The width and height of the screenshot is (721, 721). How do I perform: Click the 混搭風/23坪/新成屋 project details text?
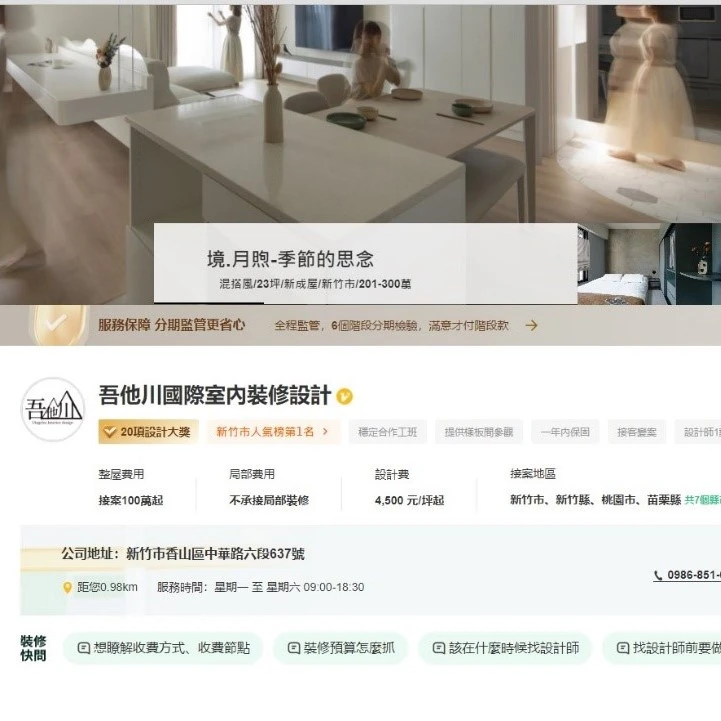315,284
